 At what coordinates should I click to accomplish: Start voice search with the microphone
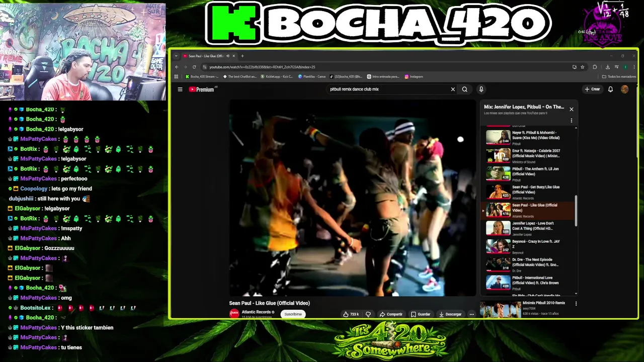click(481, 89)
